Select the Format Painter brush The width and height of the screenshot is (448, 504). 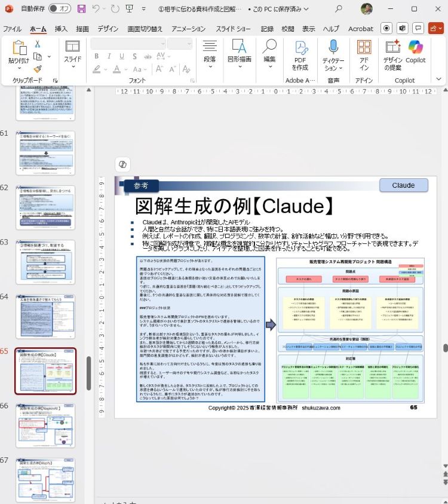tap(38, 69)
